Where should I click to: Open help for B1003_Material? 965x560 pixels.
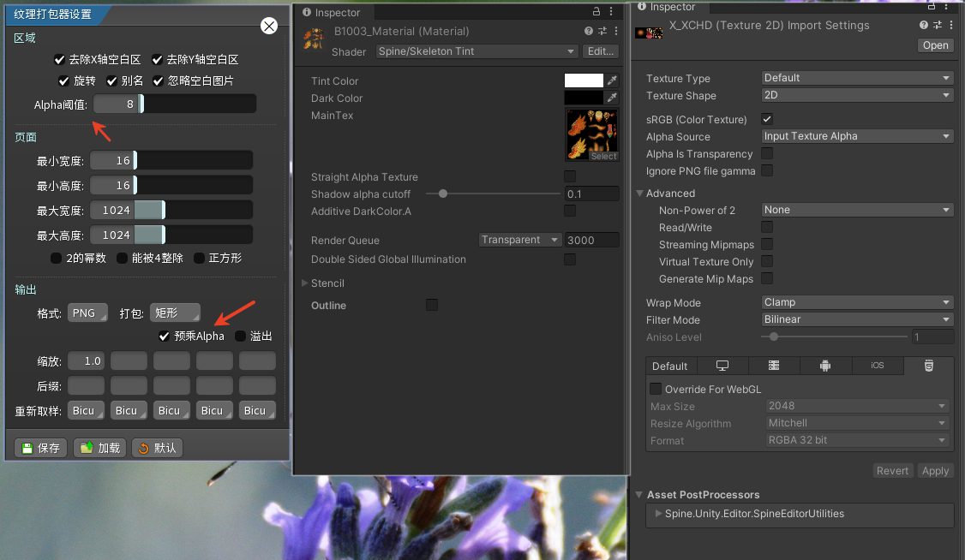click(x=589, y=31)
